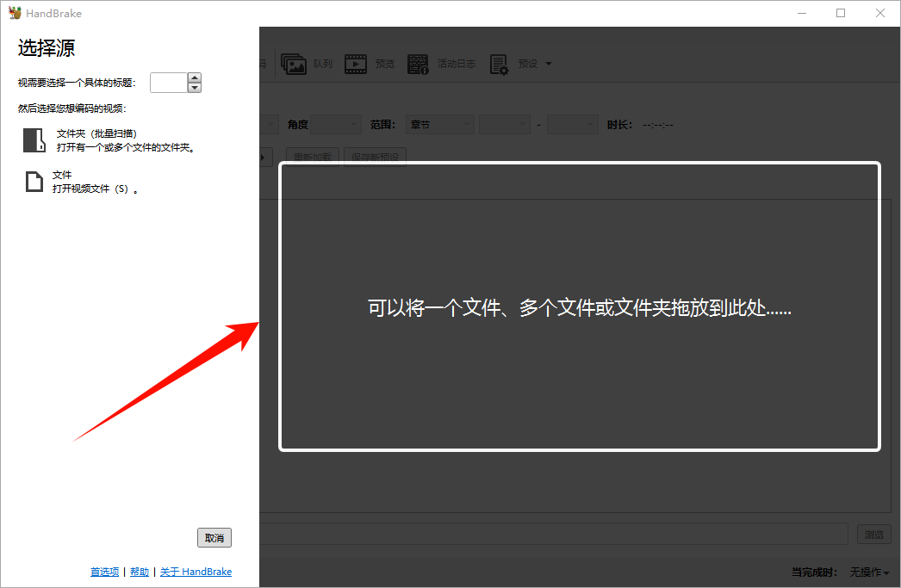Click the folder batch scan icon
This screenshot has width=901, height=588.
pyautogui.click(x=34, y=140)
